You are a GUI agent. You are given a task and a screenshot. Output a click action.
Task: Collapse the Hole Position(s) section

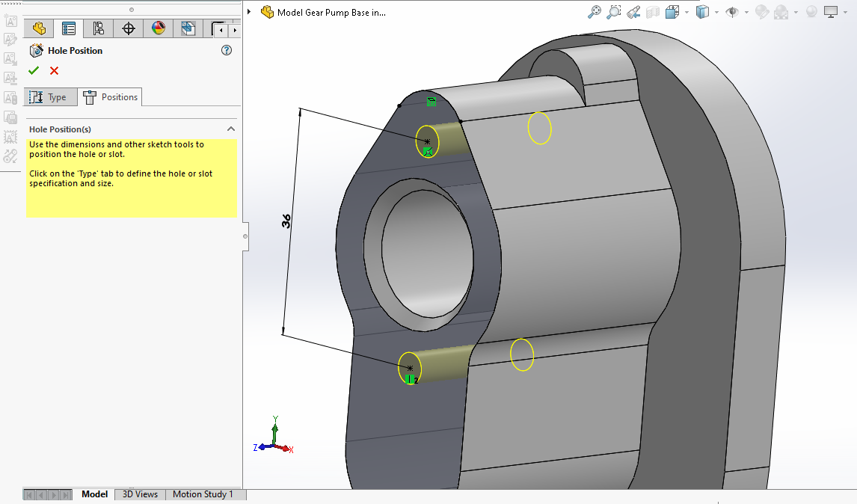coord(231,129)
